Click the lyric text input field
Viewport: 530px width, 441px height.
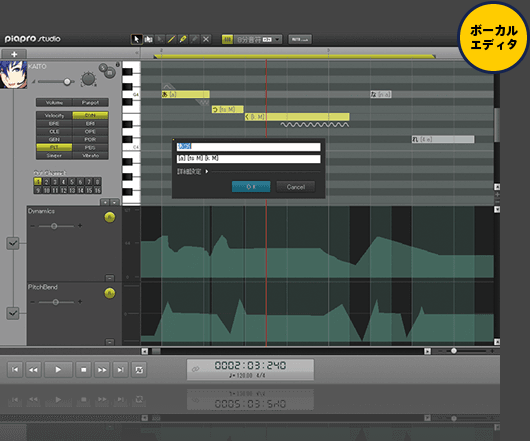pos(248,147)
